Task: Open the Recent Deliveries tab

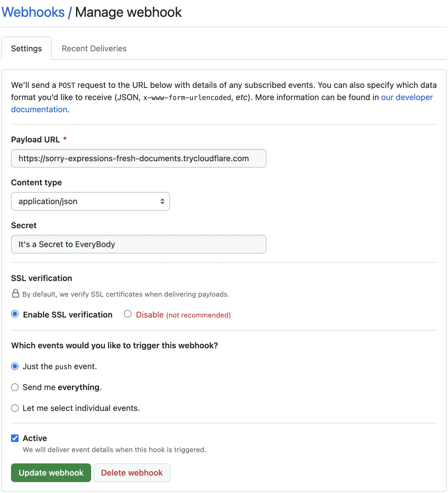Action: 94,48
